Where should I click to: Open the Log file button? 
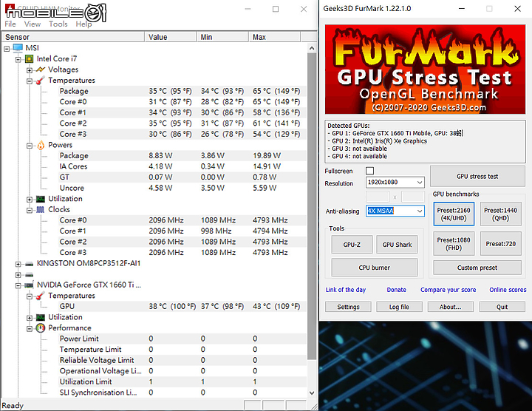[x=399, y=307]
